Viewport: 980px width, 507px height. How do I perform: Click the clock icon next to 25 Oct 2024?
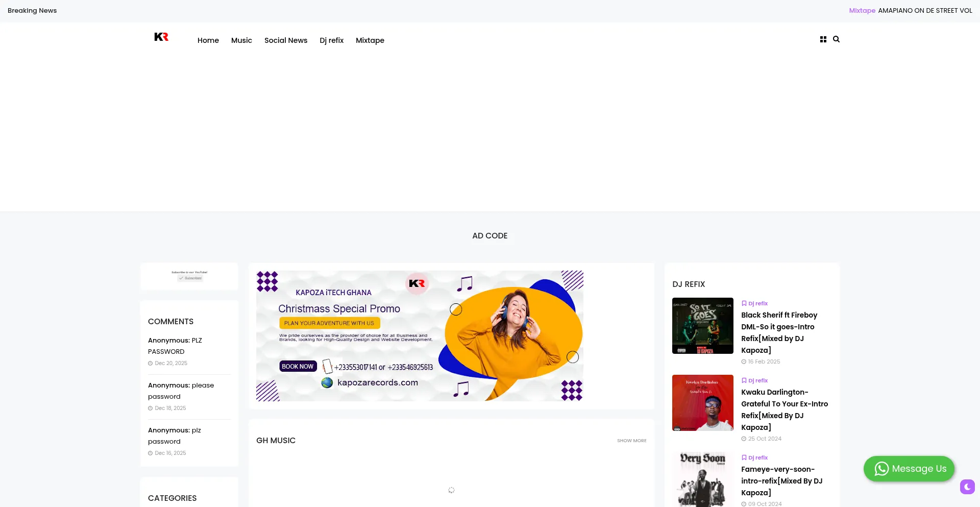click(743, 439)
